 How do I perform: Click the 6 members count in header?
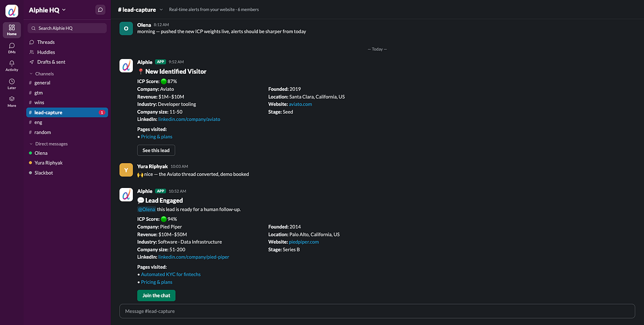click(x=248, y=9)
